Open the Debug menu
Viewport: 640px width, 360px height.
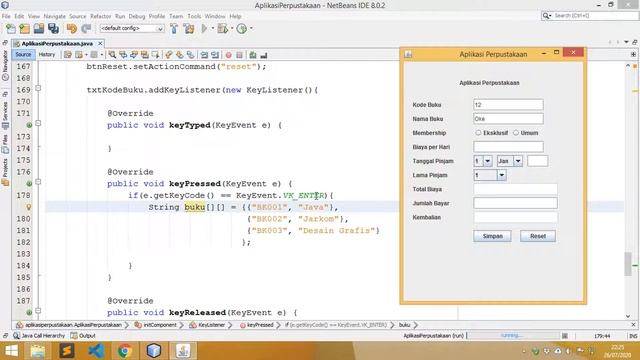pos(137,16)
